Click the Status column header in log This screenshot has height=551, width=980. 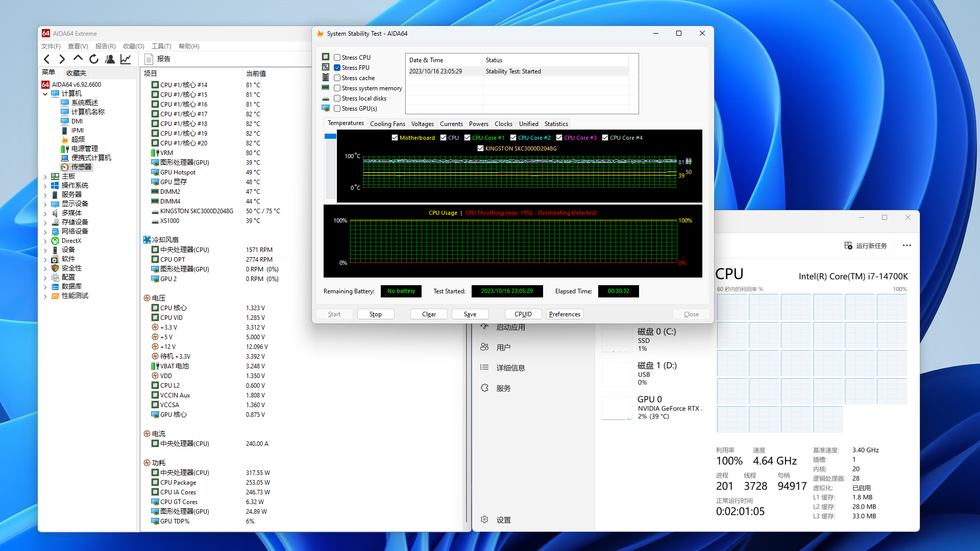click(x=555, y=60)
